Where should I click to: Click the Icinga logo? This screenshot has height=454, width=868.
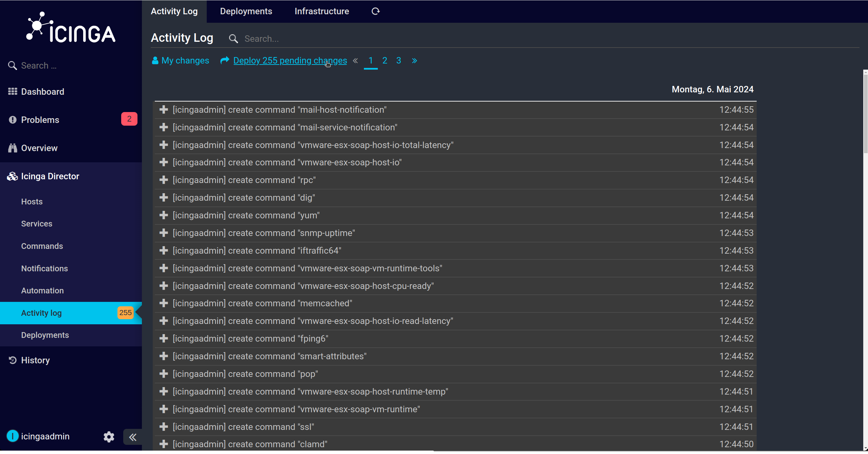[71, 28]
